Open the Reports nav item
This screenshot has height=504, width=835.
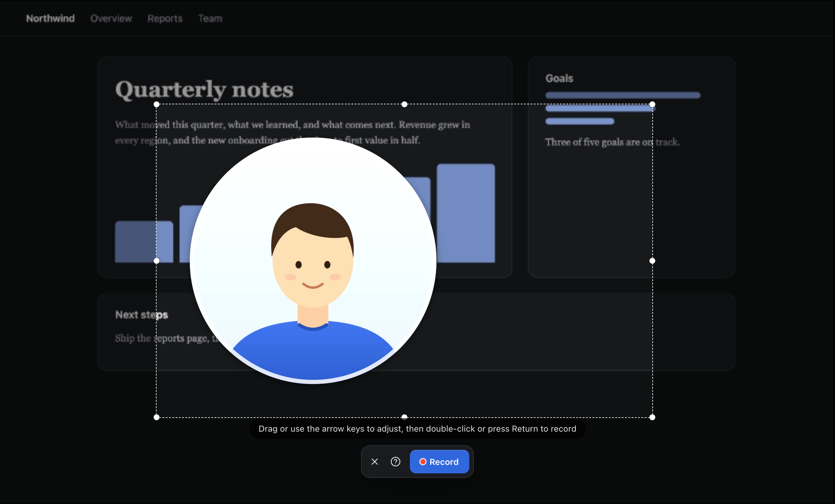[x=165, y=18]
